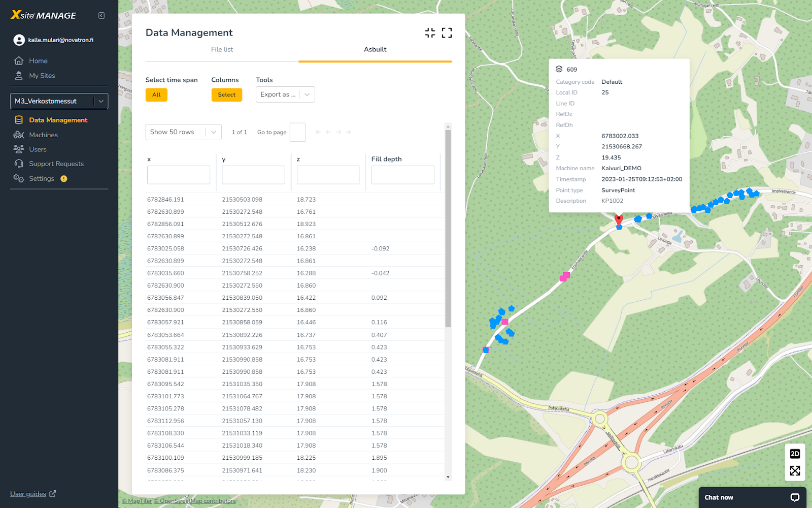Click the fit-to-extent map icon
The height and width of the screenshot is (508, 812).
point(795,471)
